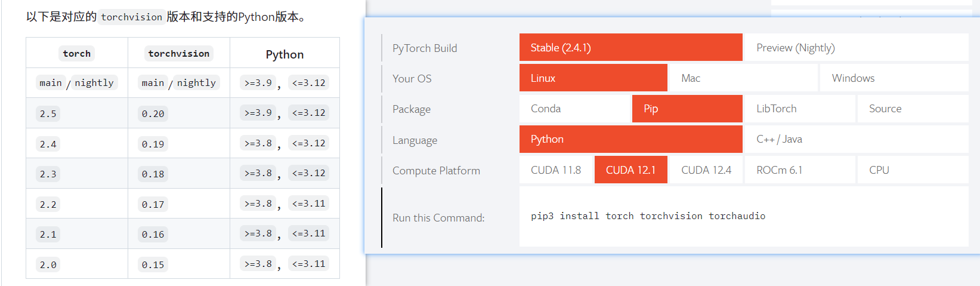Pick the CUDA 12.4 platform
The width and height of the screenshot is (980, 286).
(x=706, y=170)
